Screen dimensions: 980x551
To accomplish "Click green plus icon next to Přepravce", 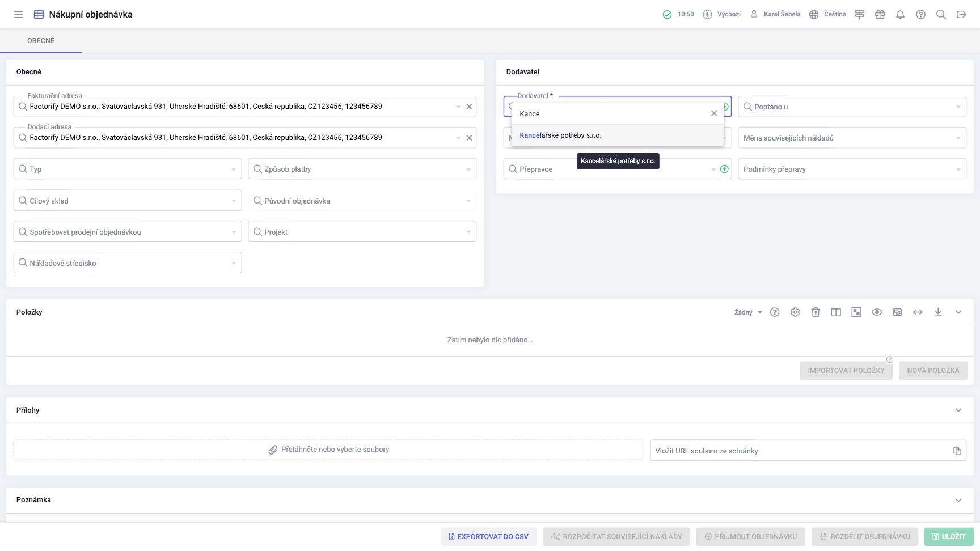I will pyautogui.click(x=724, y=169).
